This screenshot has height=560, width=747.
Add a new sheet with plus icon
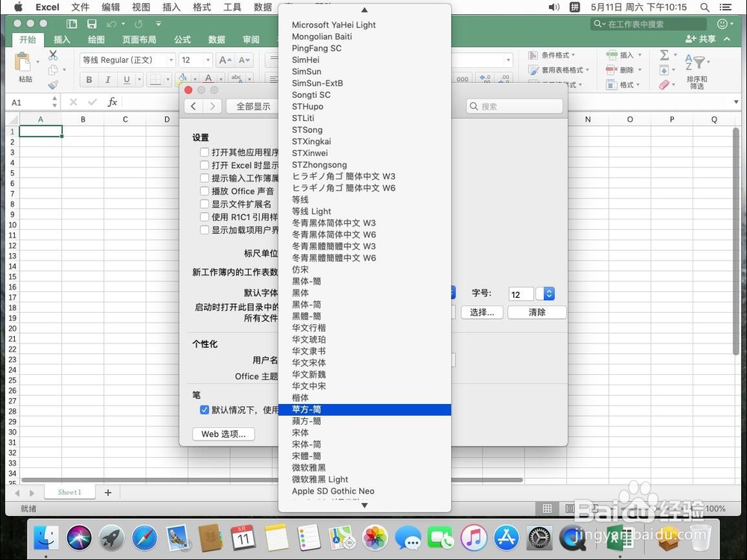click(x=108, y=492)
